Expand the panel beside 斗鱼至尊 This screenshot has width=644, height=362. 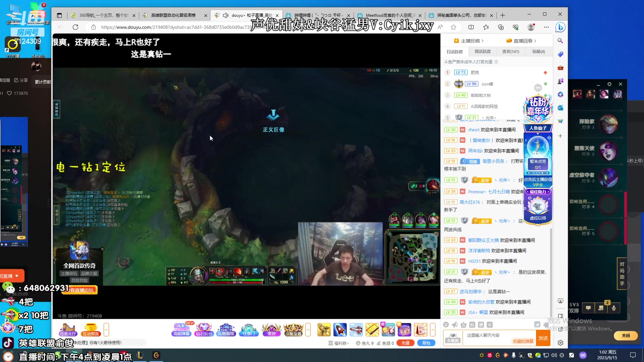click(x=308, y=329)
